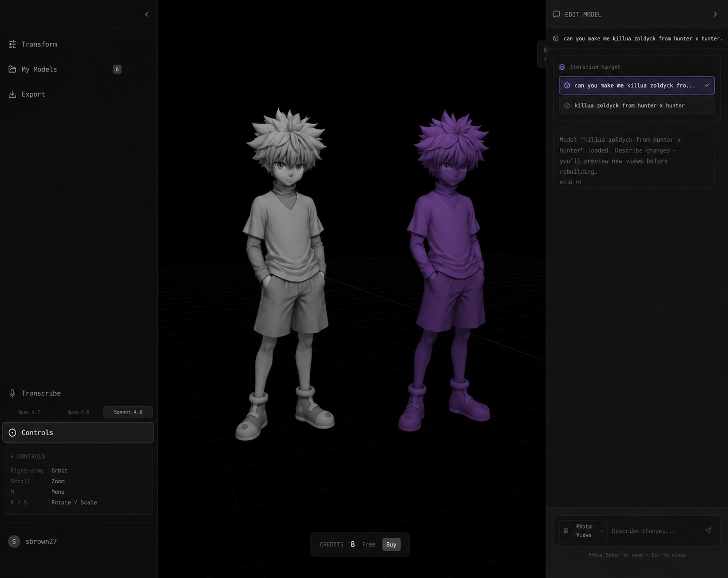Click the Export download icon
728x578 pixels.
point(12,94)
